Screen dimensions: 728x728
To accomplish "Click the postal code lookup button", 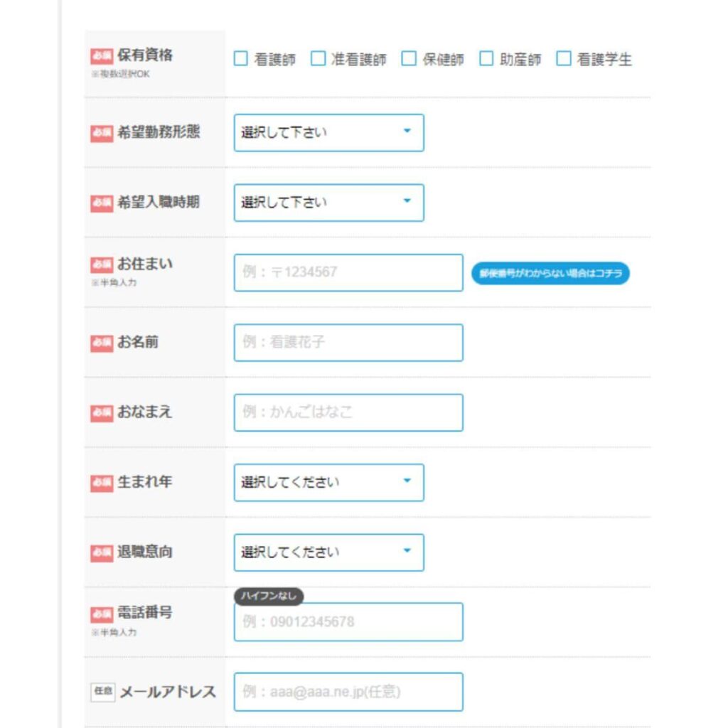I will pyautogui.click(x=550, y=273).
